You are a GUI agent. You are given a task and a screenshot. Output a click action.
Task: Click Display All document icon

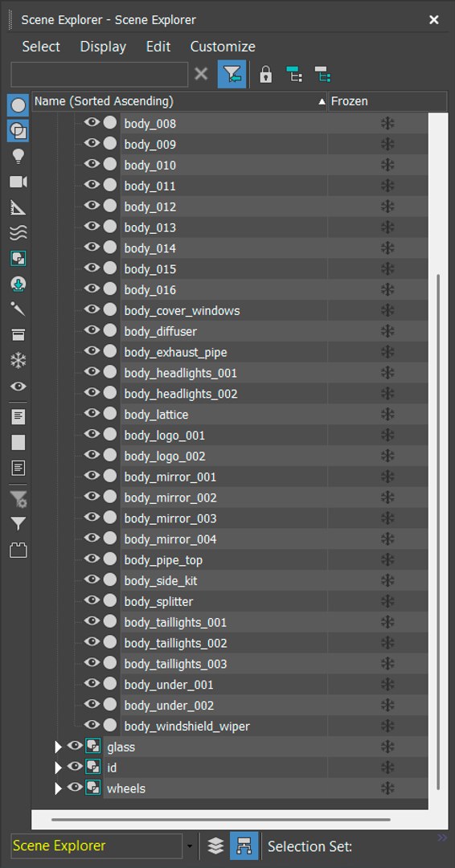[18, 417]
